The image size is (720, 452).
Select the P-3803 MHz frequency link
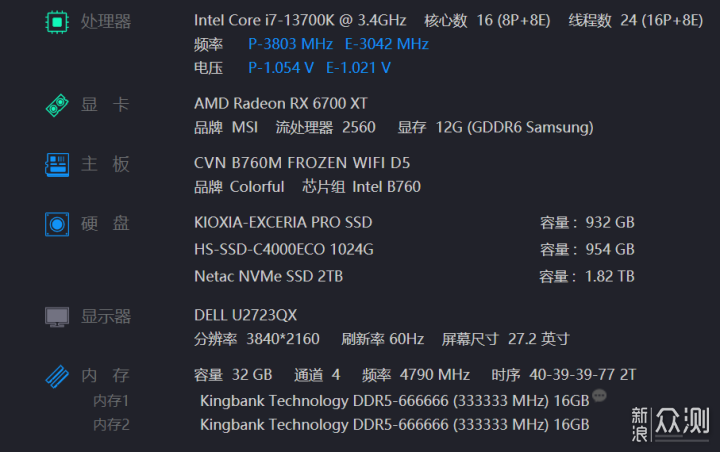[290, 44]
